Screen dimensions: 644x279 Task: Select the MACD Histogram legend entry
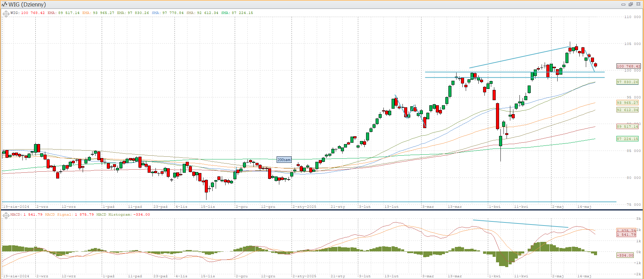[123, 215]
